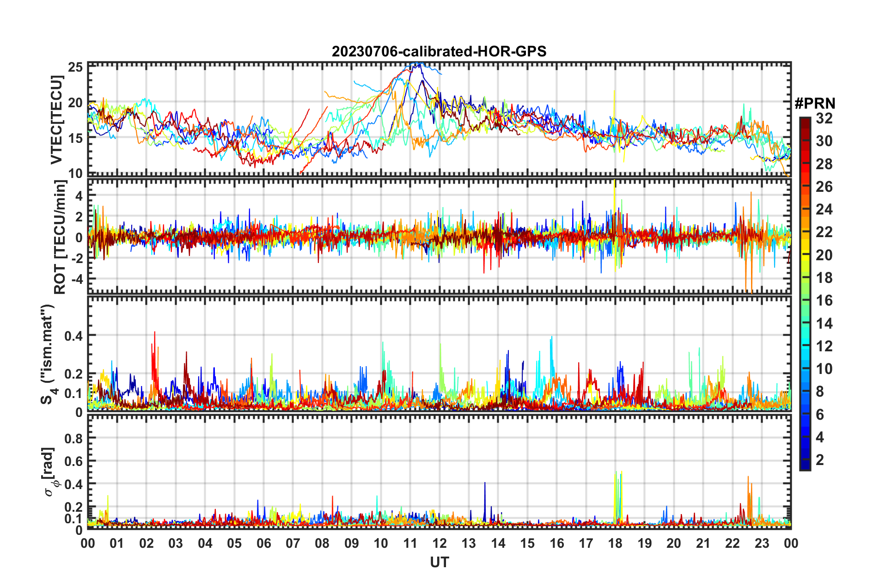
Task: Click the colorbar tick label 14
Action: click(x=824, y=324)
